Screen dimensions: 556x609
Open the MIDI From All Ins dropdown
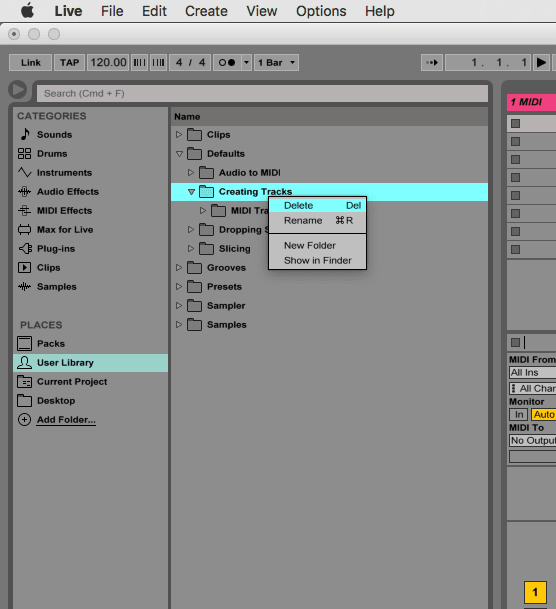coord(533,373)
